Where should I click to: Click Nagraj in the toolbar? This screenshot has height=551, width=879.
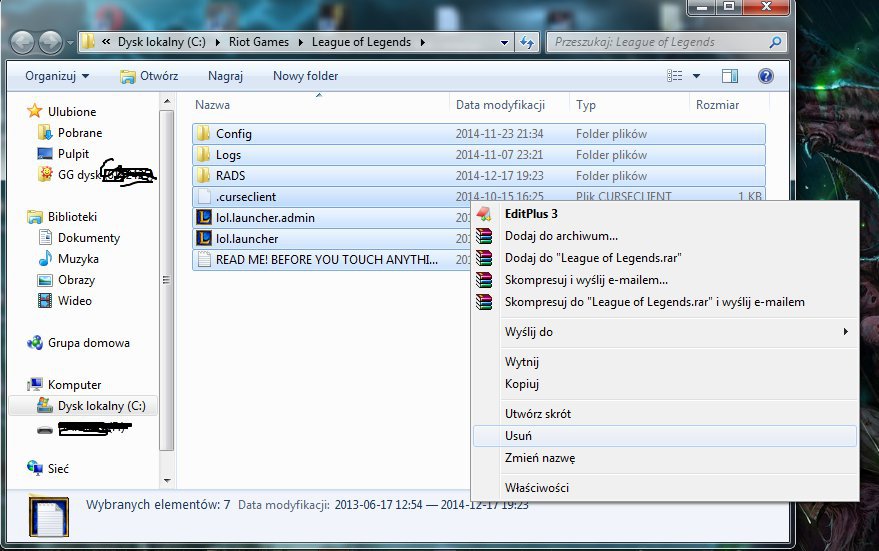225,76
